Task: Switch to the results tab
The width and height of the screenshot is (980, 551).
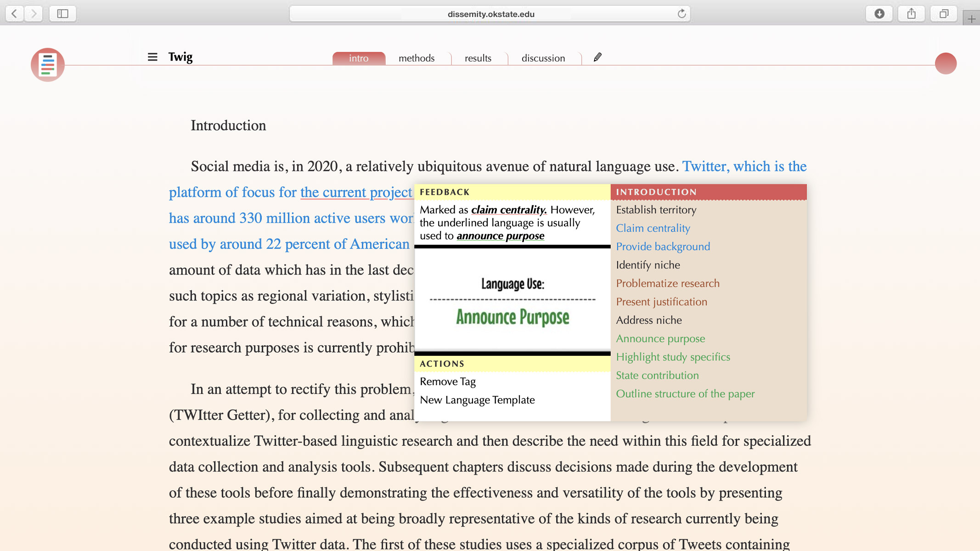Action: 478,58
